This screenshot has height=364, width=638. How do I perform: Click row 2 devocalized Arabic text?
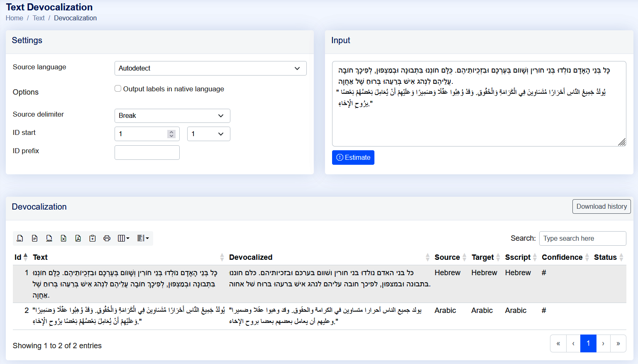pos(325,316)
